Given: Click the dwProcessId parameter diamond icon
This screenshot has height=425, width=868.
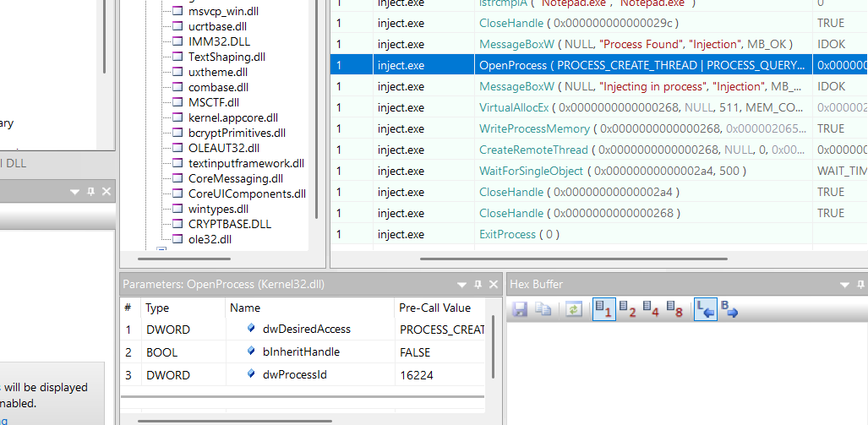Looking at the screenshot, I should click(x=251, y=374).
